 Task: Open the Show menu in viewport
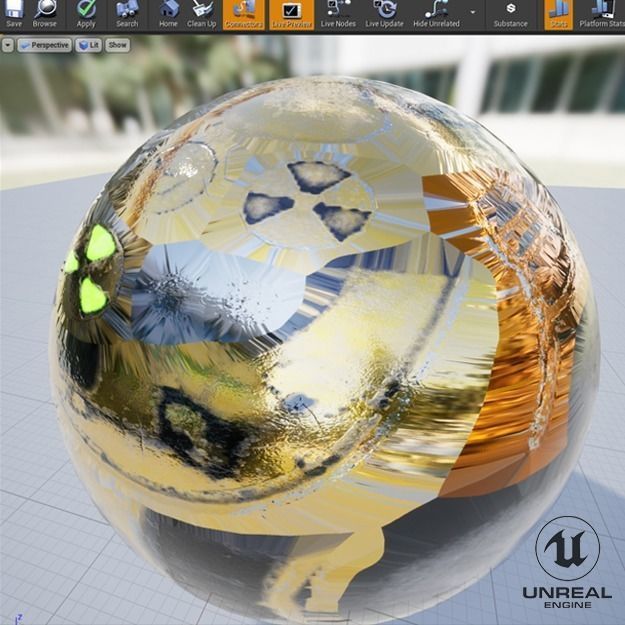pos(117,45)
